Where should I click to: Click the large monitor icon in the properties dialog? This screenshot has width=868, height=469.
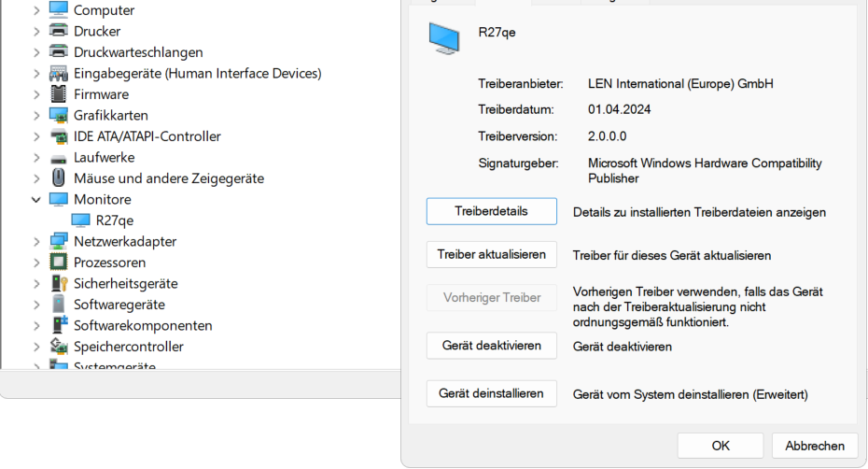click(444, 36)
